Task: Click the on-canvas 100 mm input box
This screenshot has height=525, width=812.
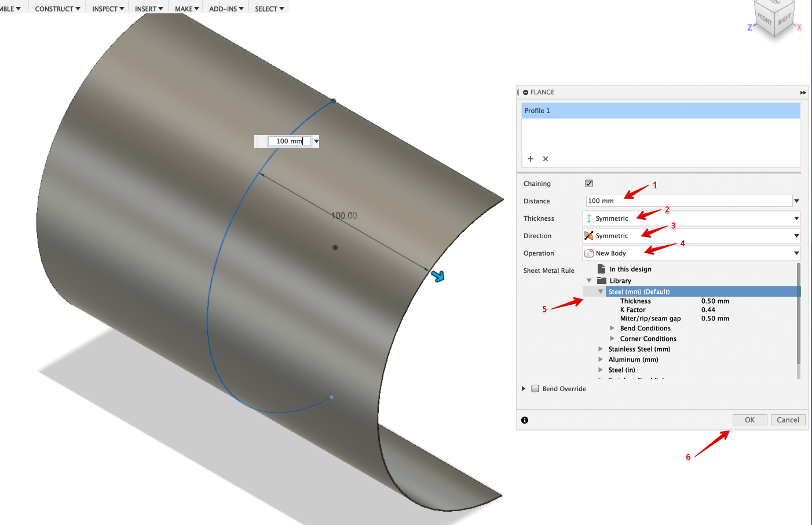Action: click(290, 141)
